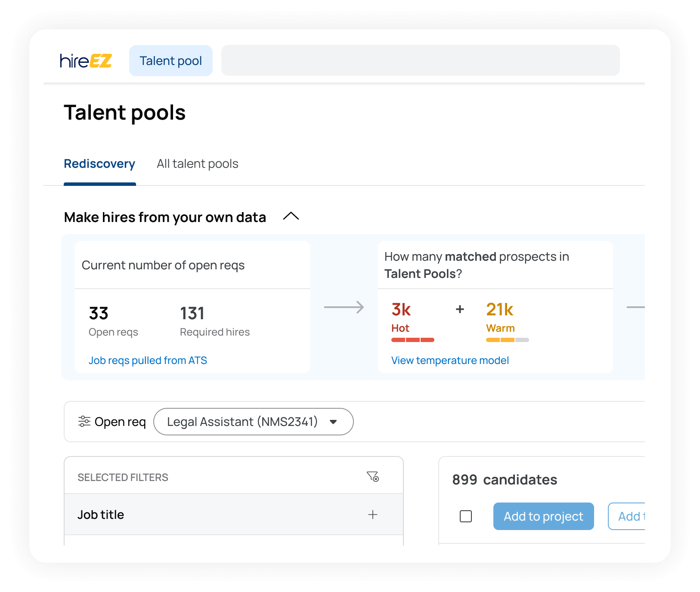Click the caret inside the Legal Assistant selector
Screen dimensions: 700x592
[x=333, y=422]
